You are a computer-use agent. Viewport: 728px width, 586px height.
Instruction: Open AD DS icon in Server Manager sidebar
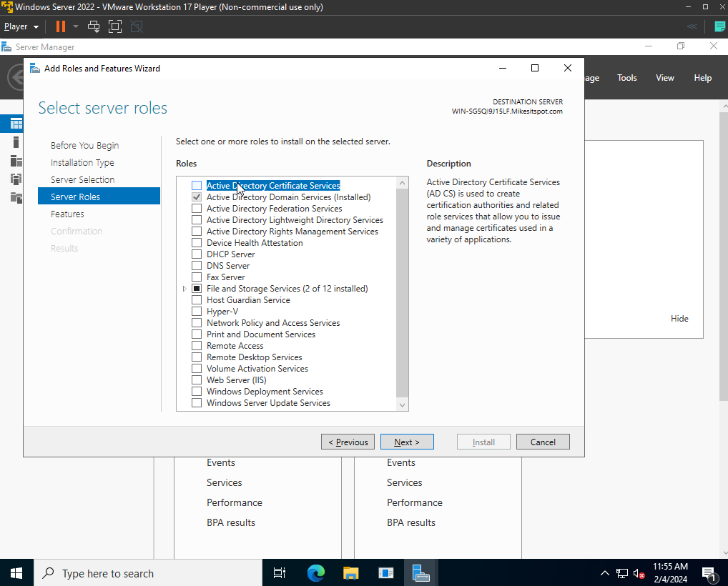(16, 179)
